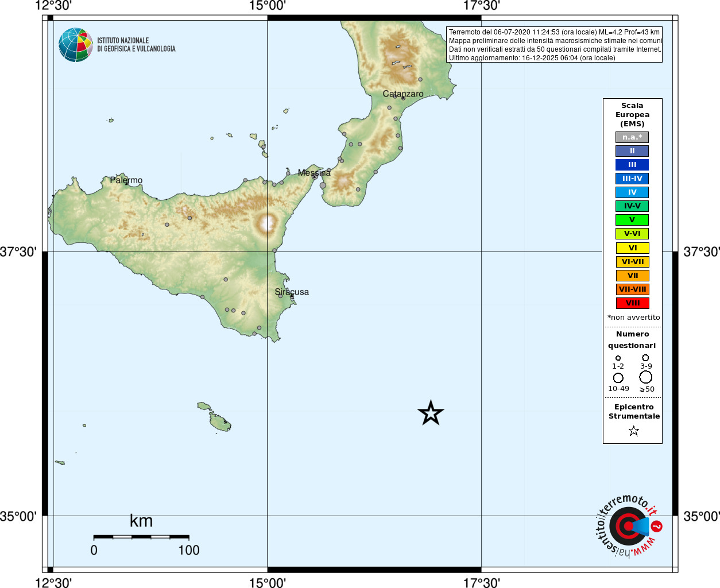Image resolution: width=720 pixels, height=588 pixels.
Task: Click the Palermo city label
Action: tap(126, 180)
